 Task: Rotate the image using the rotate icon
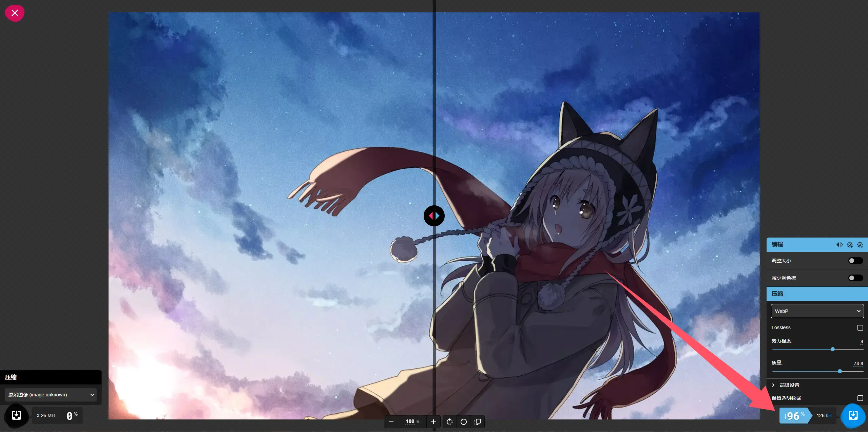point(449,421)
